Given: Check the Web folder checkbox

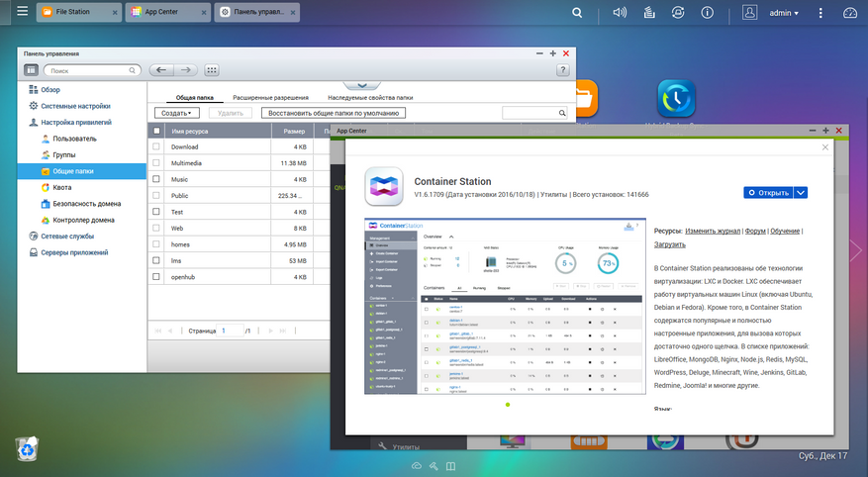Looking at the screenshot, I should 156,228.
